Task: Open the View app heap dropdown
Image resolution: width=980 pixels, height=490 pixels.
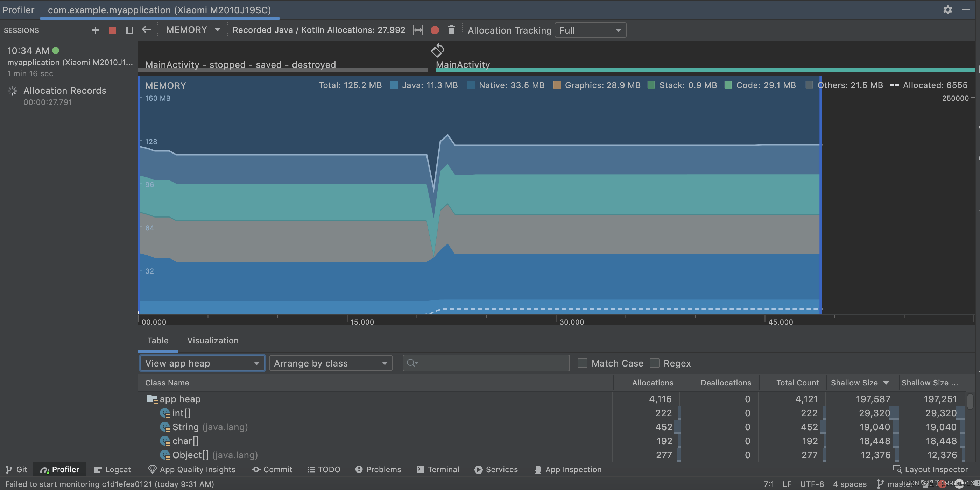Action: click(202, 363)
